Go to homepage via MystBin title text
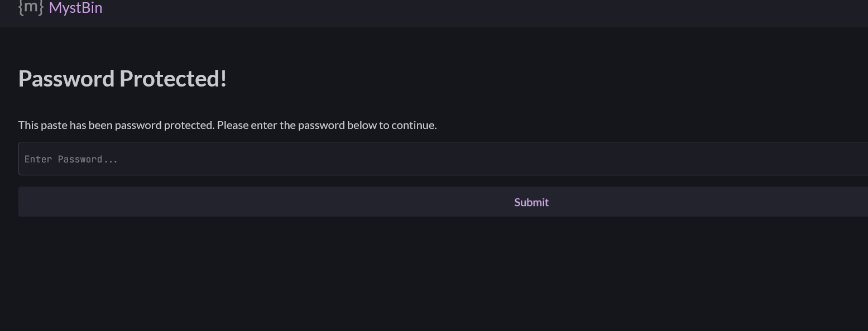This screenshot has width=868, height=331. coord(75,8)
